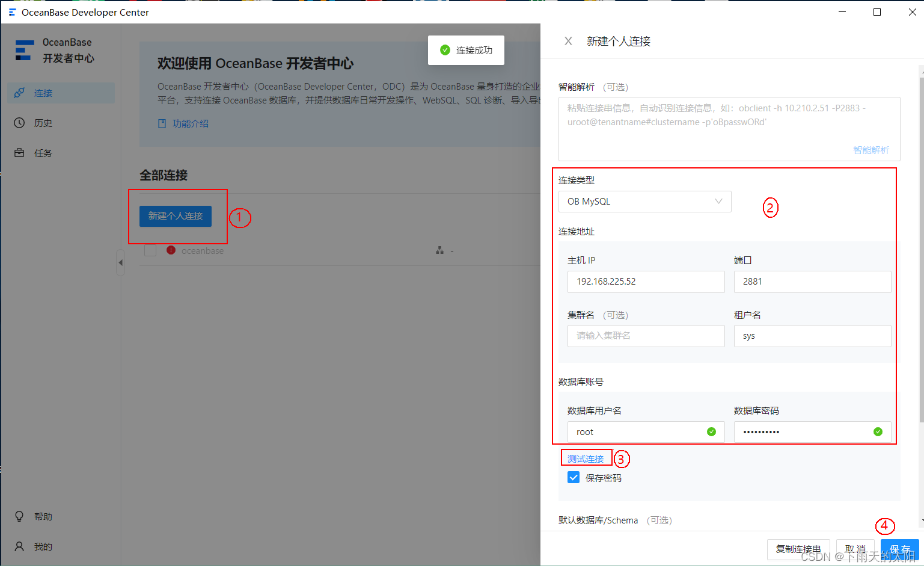Click the 取消 button
924x568 pixels.
(x=855, y=549)
